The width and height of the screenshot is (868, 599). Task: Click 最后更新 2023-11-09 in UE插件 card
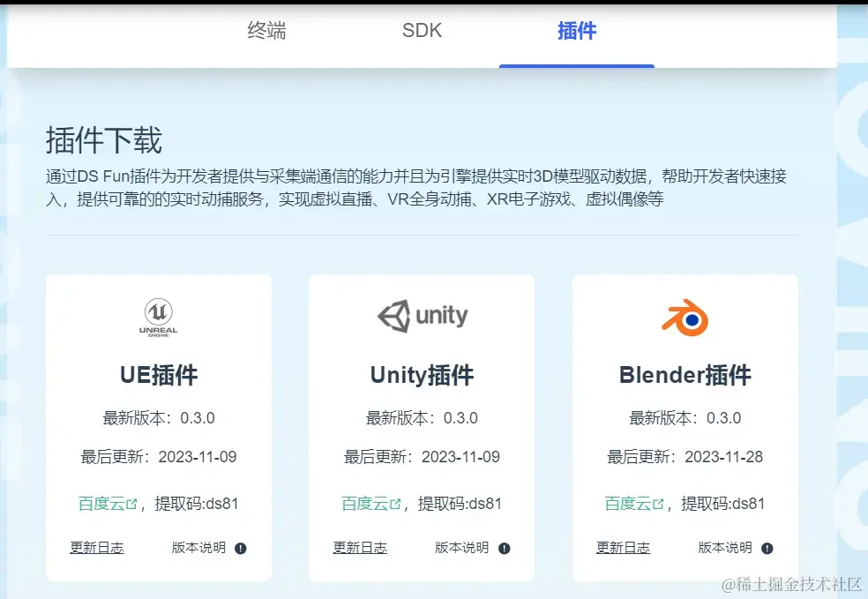[x=159, y=457]
